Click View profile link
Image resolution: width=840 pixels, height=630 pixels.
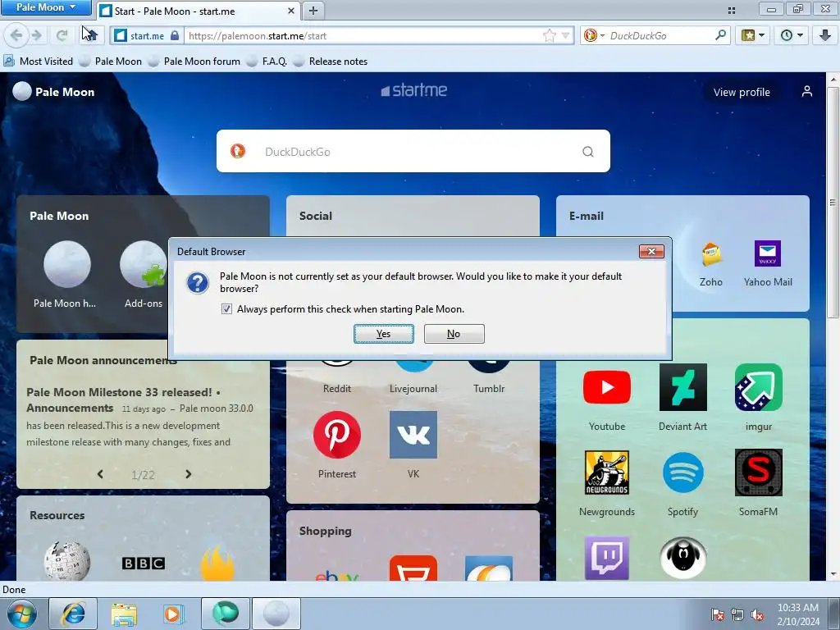click(742, 92)
